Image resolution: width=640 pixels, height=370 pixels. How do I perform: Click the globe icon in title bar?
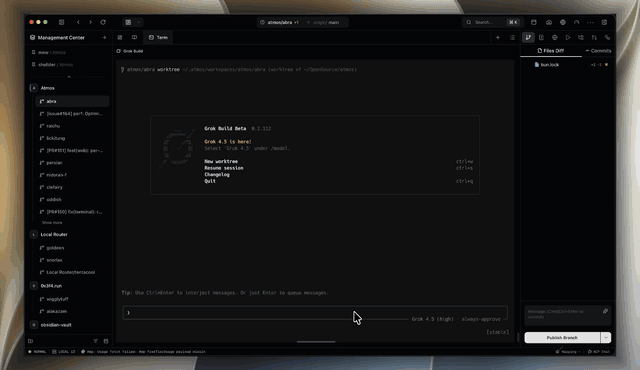562,22
